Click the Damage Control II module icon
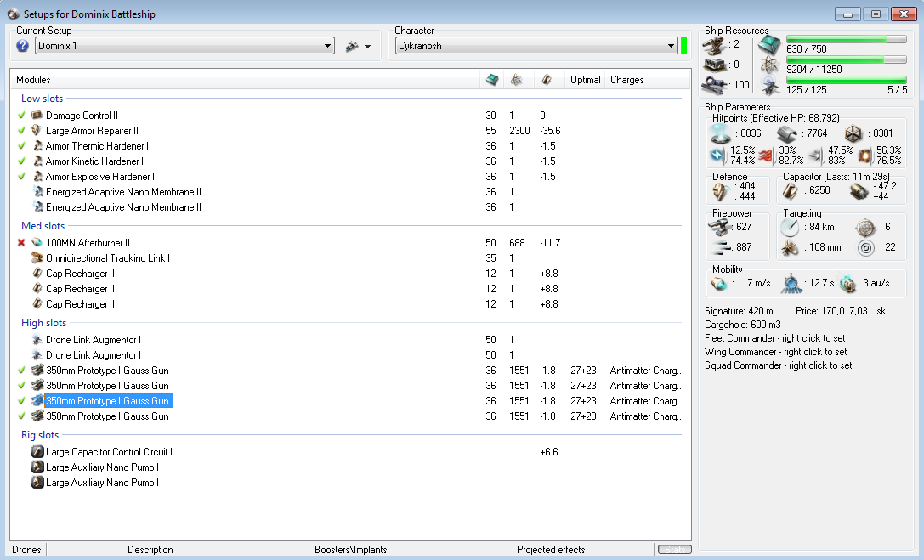The width and height of the screenshot is (924, 560). point(37,116)
